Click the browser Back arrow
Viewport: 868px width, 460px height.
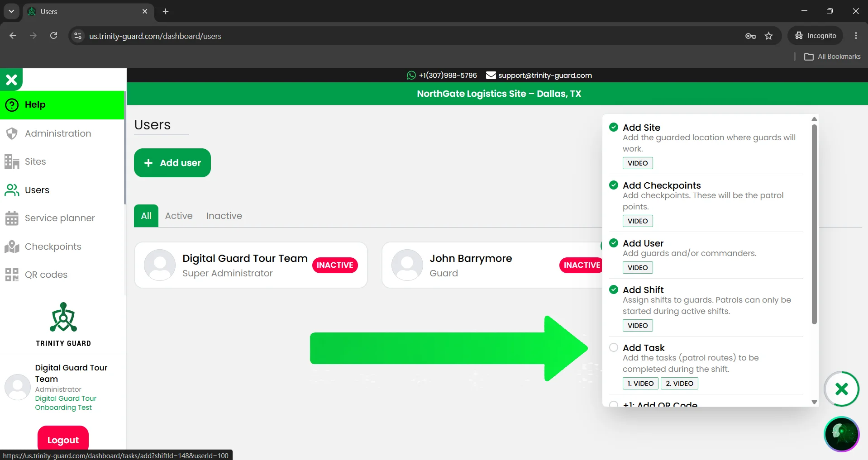tap(13, 36)
